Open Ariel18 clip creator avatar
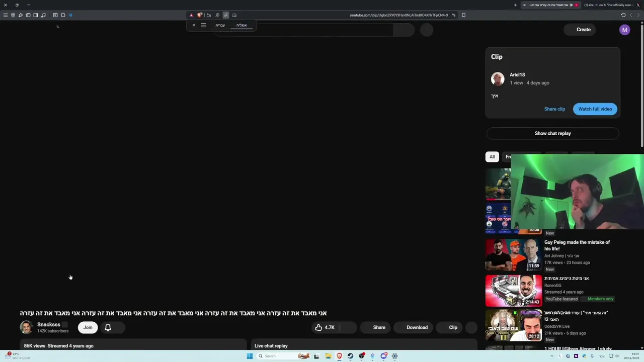The image size is (644, 362). [498, 79]
